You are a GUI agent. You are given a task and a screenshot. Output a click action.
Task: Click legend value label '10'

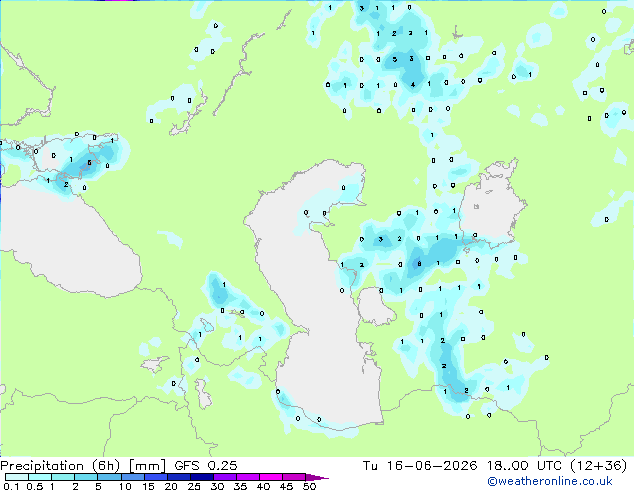point(125,486)
